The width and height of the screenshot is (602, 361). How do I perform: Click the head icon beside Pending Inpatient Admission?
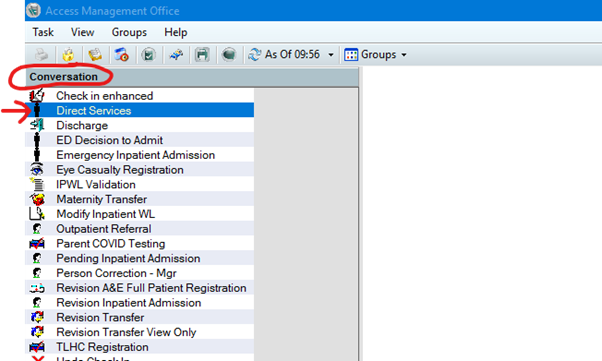click(37, 258)
